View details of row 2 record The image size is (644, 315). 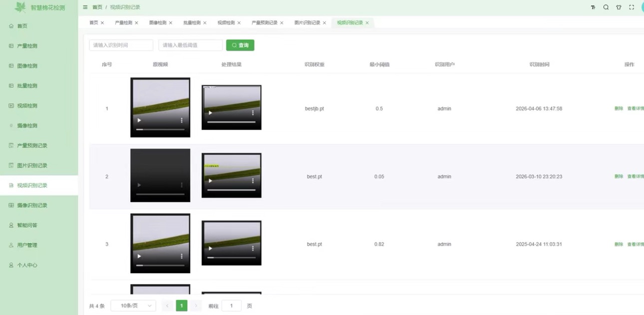[636, 177]
